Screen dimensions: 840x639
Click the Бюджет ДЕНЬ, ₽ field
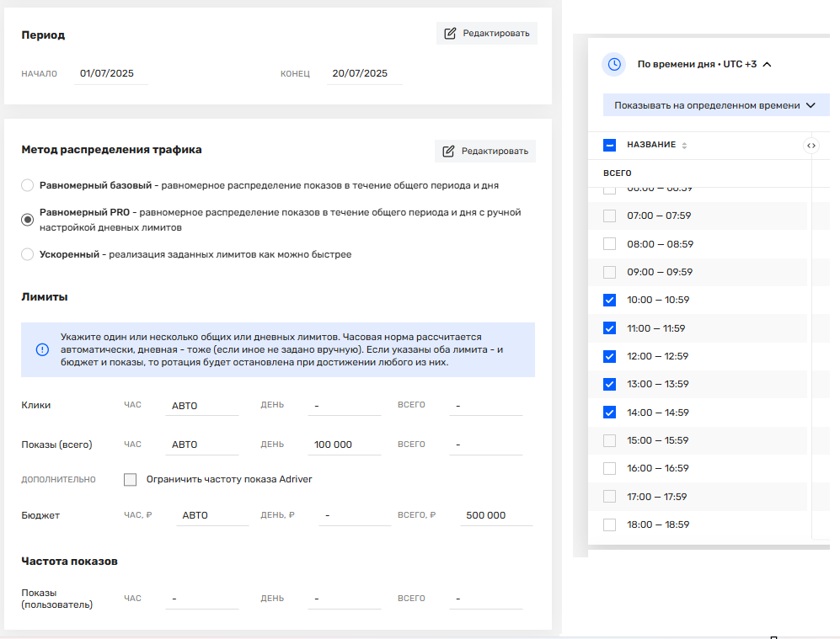click(356, 515)
